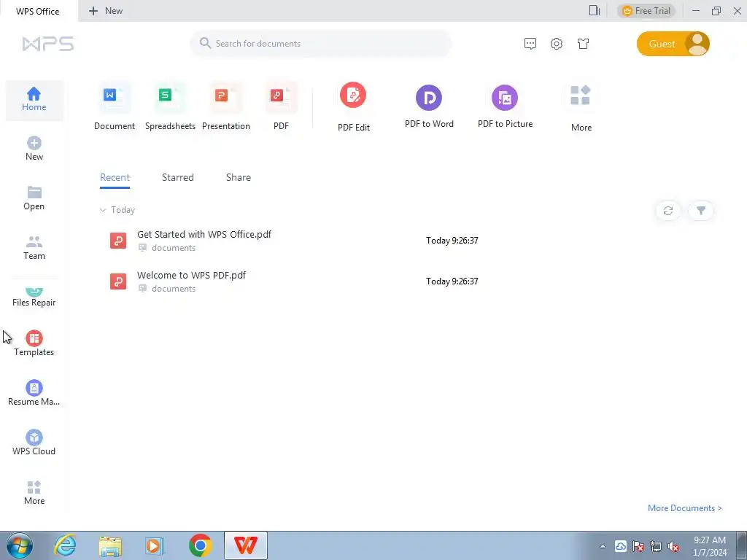The image size is (747, 560).
Task: Switch to the Share tab
Action: click(239, 177)
